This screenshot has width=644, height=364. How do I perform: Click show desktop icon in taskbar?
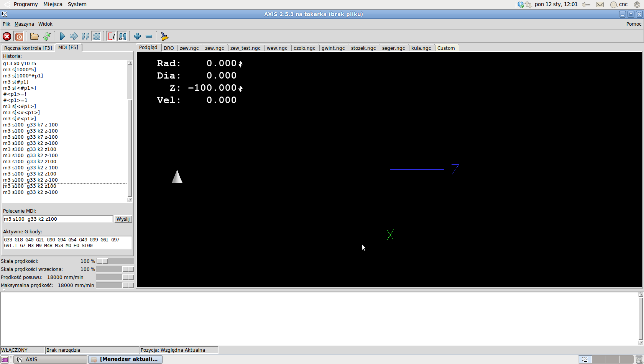pos(5,359)
